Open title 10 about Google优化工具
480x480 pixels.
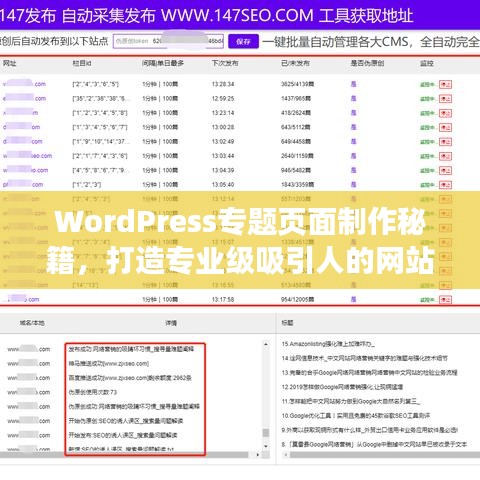pos(356,416)
